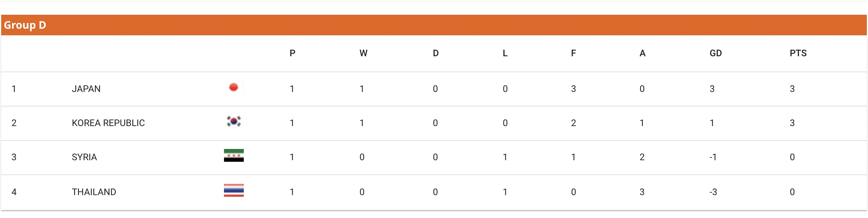Click Japan's points value
Viewport: 868px width, 218px height.
792,89
